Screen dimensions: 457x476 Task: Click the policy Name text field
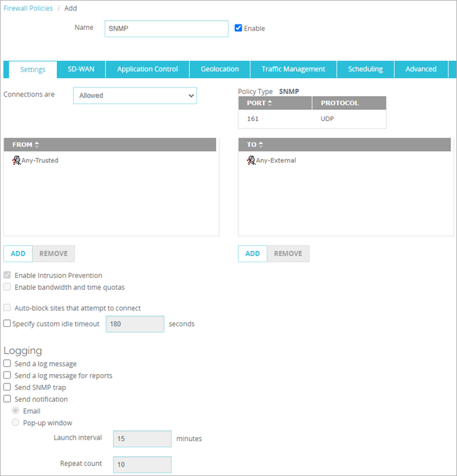166,28
